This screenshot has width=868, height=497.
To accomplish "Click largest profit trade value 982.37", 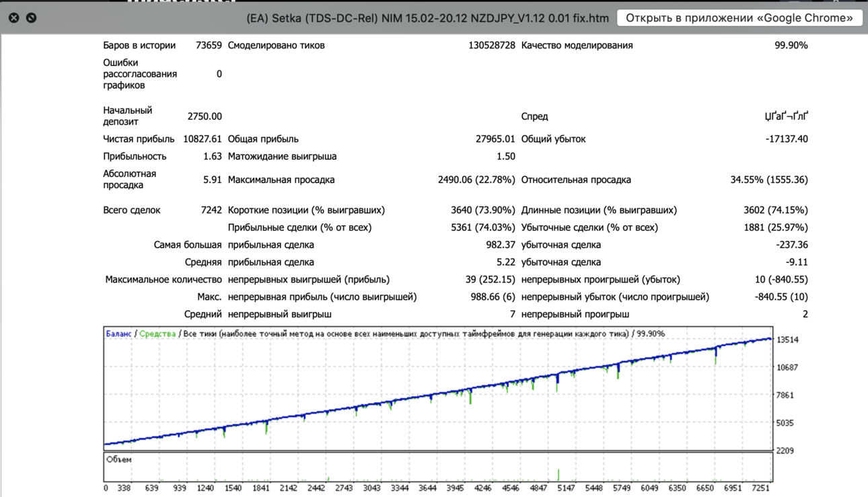I will (501, 245).
